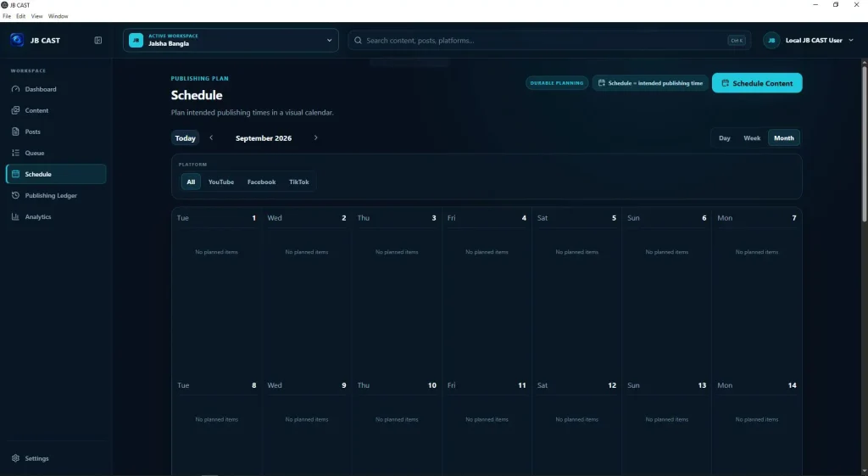Screen dimensions: 868x476
Task: Switch calendar to Week view
Action: 752,138
